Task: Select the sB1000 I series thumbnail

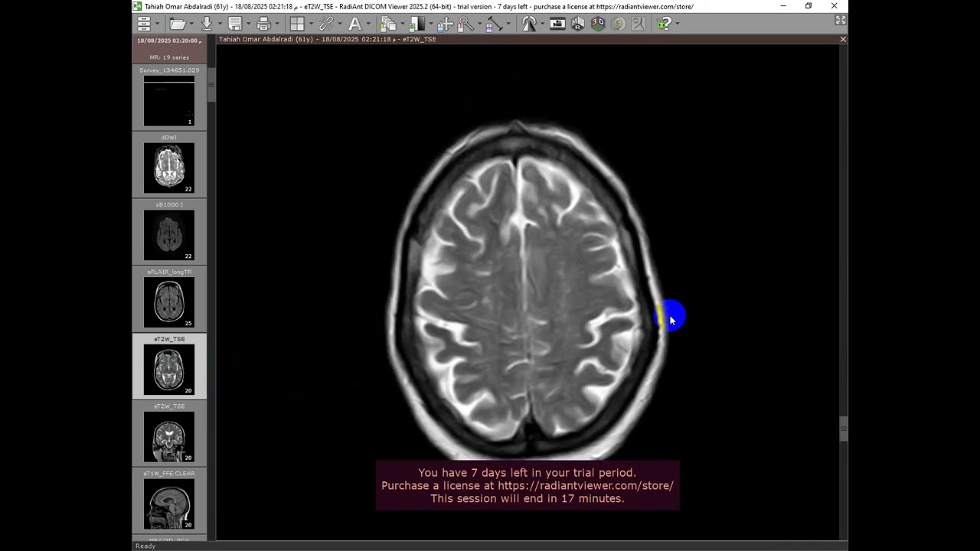Action: 169,235
